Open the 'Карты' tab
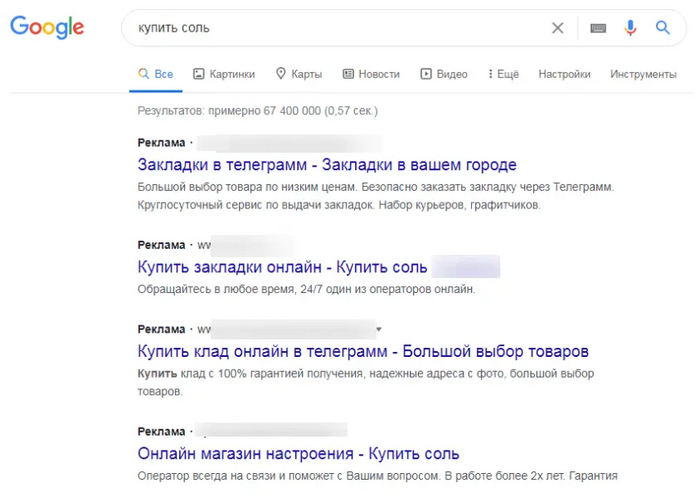The height and width of the screenshot is (498, 700). 299,74
